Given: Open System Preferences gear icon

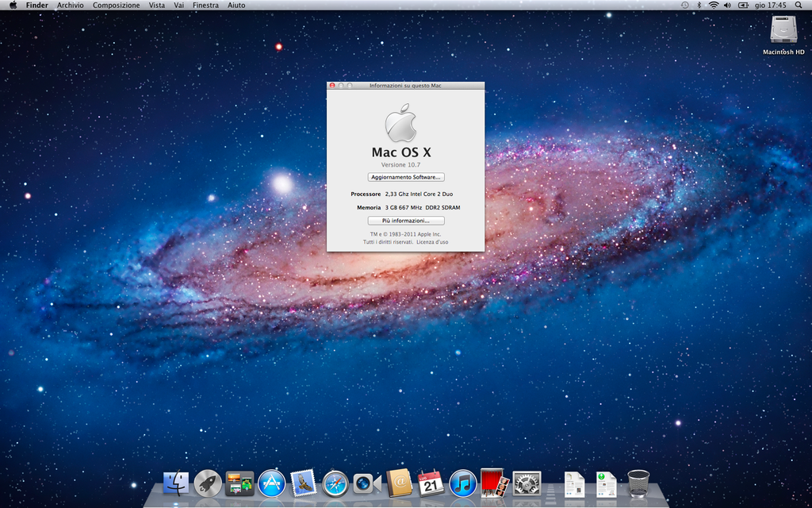Looking at the screenshot, I should pos(527,483).
